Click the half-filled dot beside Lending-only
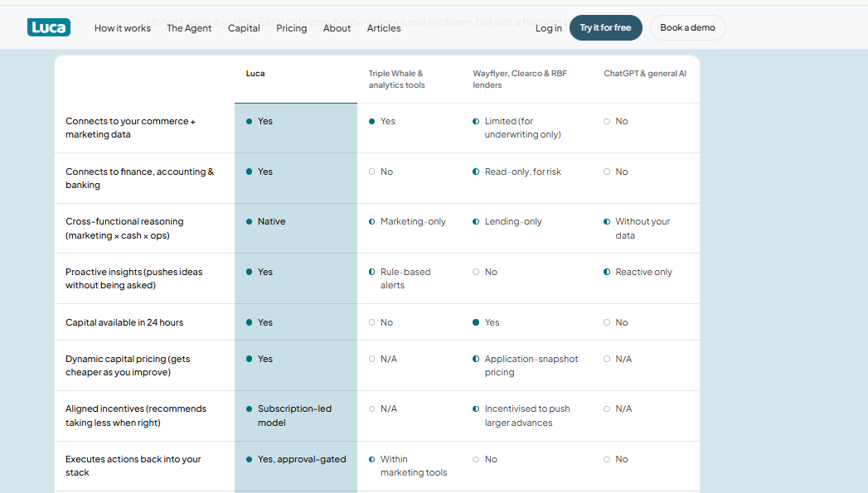This screenshot has width=868, height=493. coord(476,222)
